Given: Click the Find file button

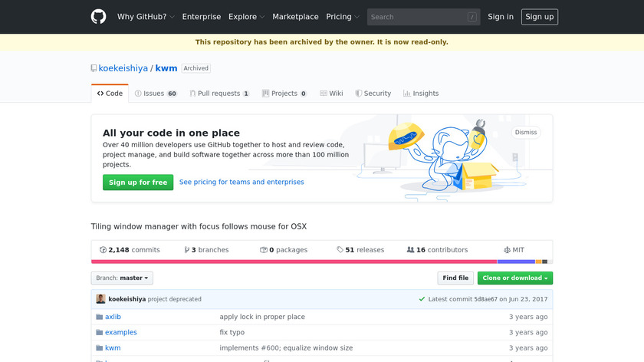Looking at the screenshot, I should 455,278.
